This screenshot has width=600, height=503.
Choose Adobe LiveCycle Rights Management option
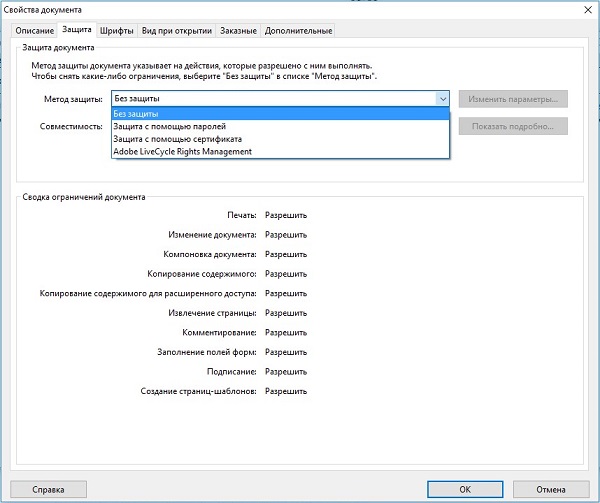coord(280,151)
